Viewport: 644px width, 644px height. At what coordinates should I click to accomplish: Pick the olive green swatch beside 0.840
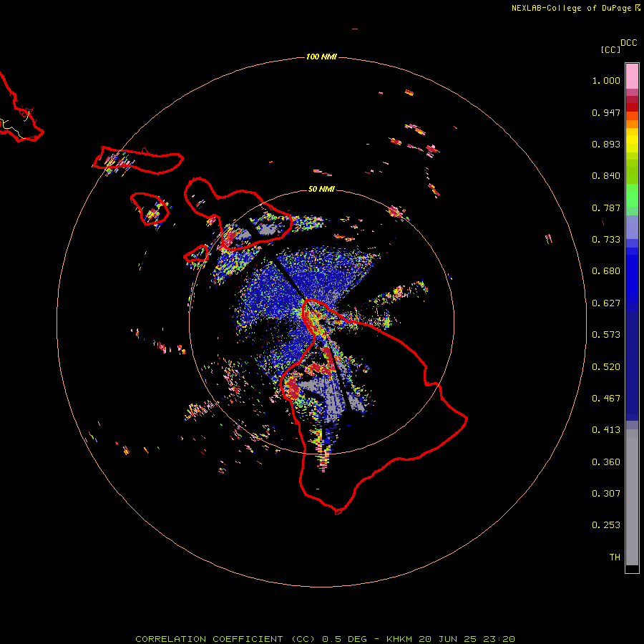click(x=632, y=172)
